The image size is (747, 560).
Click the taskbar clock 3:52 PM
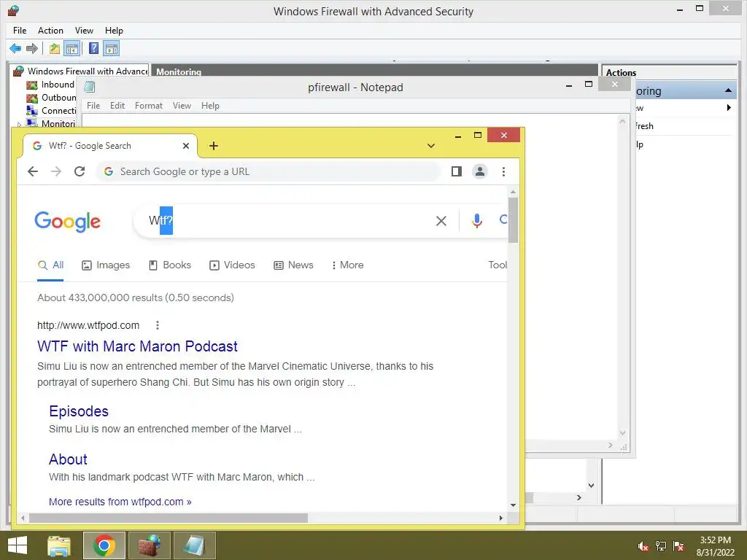tap(715, 540)
